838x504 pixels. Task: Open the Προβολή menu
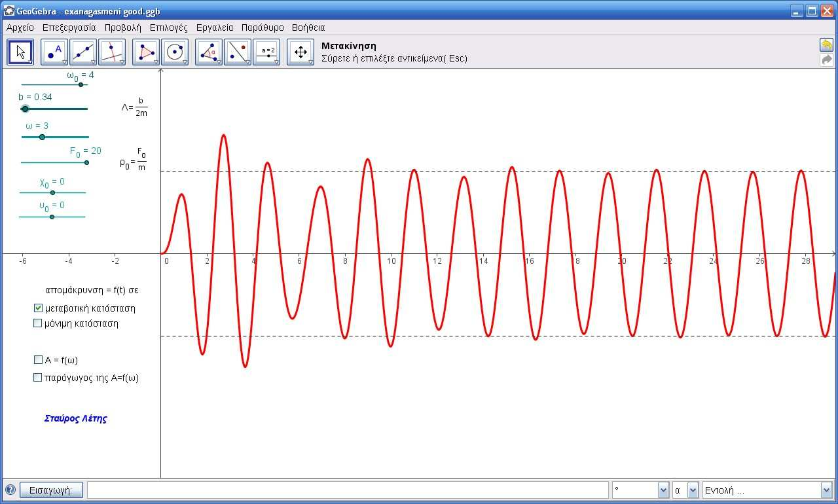click(x=122, y=27)
